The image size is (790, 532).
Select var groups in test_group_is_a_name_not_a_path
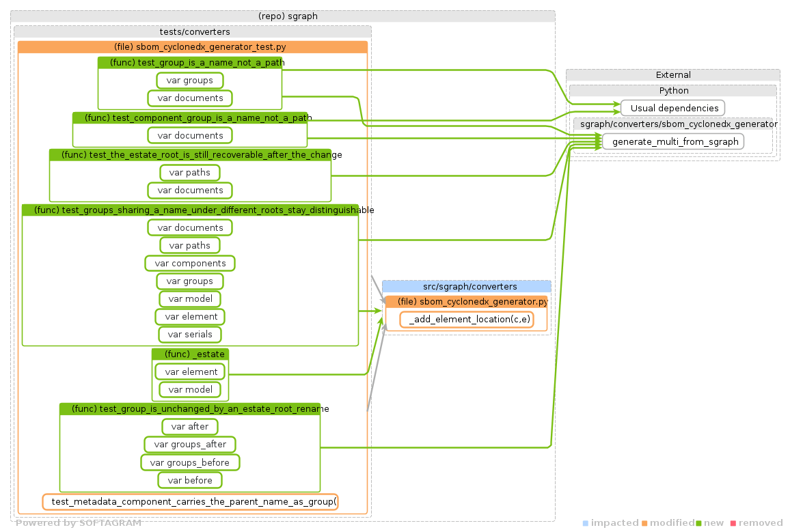tap(190, 80)
